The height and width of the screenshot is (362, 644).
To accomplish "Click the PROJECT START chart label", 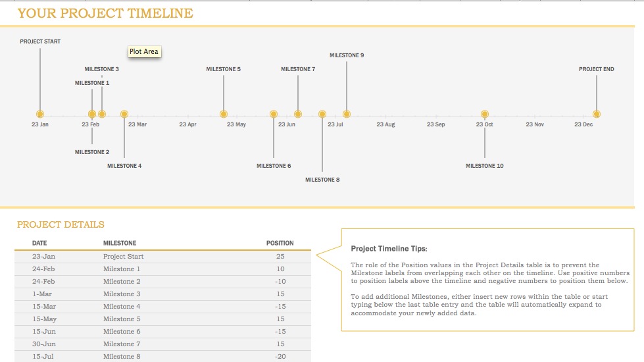I will [40, 41].
